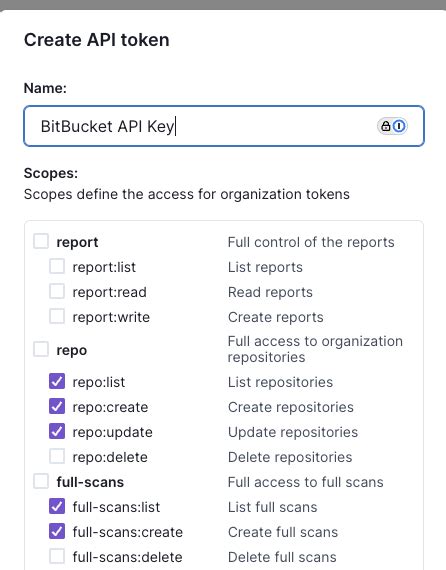Image resolution: width=446 pixels, height=570 pixels.
Task: Uncheck the repo:update scope
Action: [x=57, y=431]
